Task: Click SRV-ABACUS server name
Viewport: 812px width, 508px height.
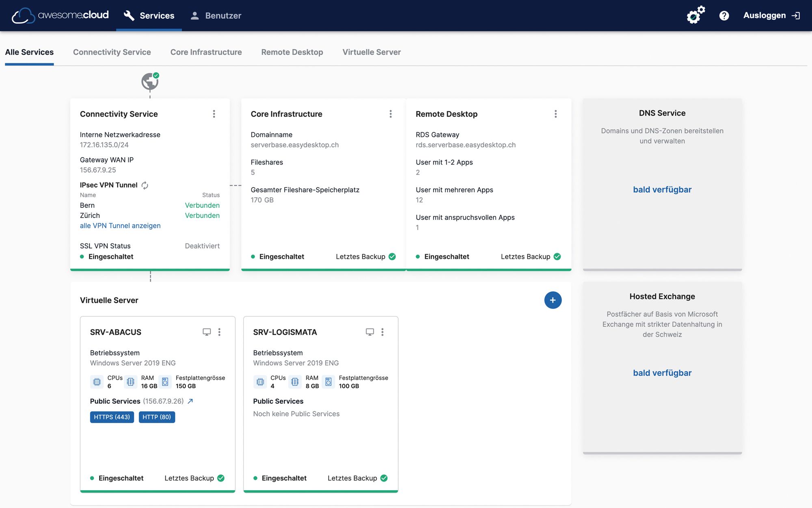Action: 116,332
